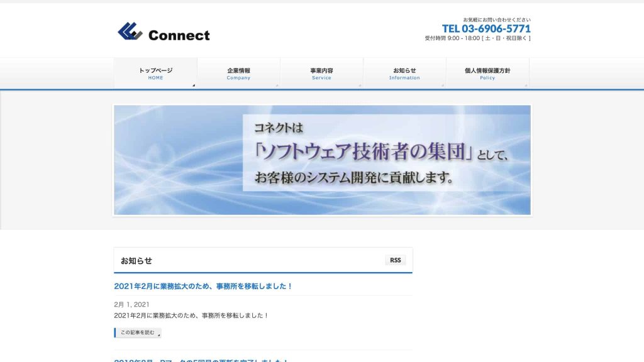Screen dimensions: 644x362
Task: Open 事業内容 Service navigation item
Action: pos(321,74)
